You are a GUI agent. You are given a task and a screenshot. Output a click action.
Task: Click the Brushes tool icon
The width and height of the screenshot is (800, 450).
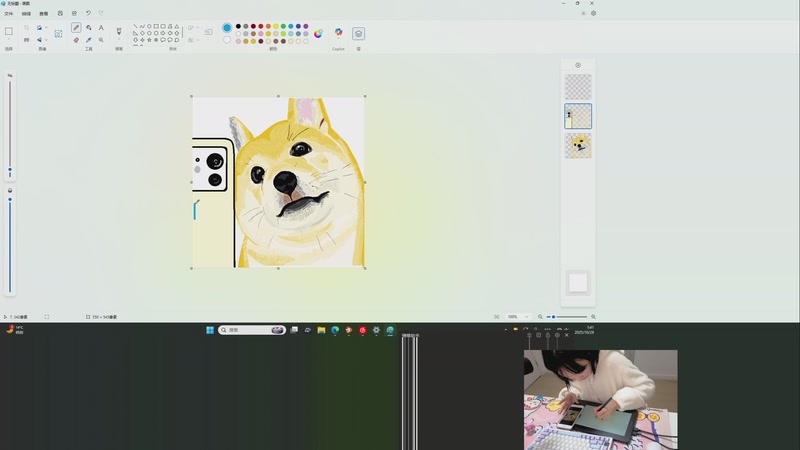pyautogui.click(x=119, y=31)
